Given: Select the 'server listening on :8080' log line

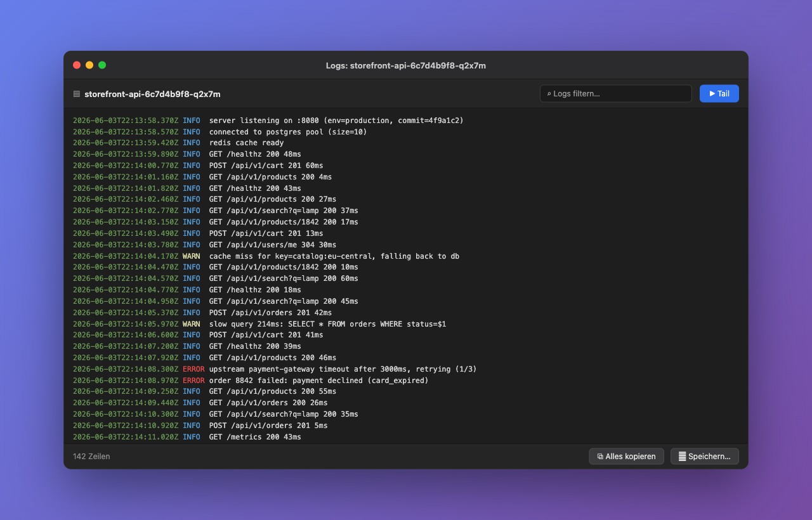Looking at the screenshot, I should [406, 120].
